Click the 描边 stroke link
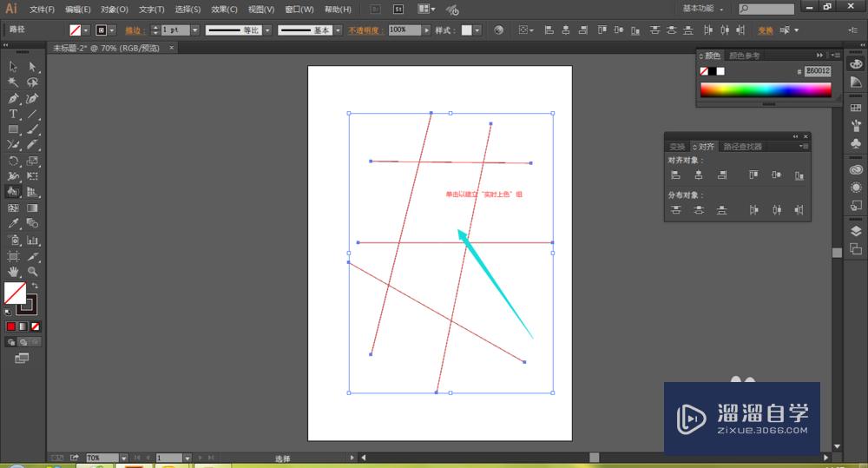This screenshot has width=868, height=468. [x=134, y=30]
